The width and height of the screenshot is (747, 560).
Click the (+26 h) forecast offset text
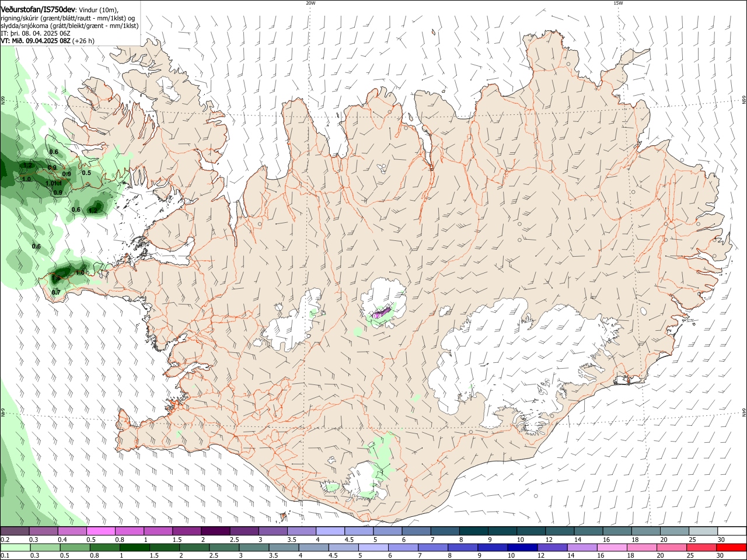[x=83, y=41]
